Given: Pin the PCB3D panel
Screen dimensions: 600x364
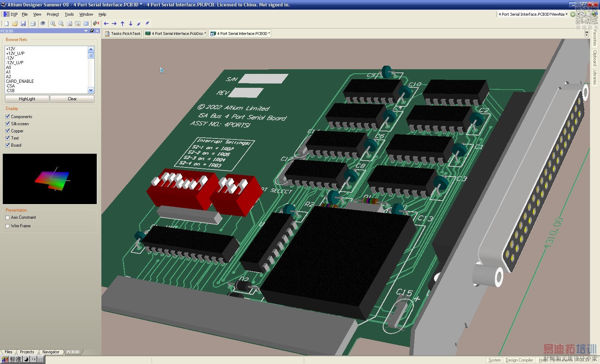Looking at the screenshot, I should tap(92, 31).
